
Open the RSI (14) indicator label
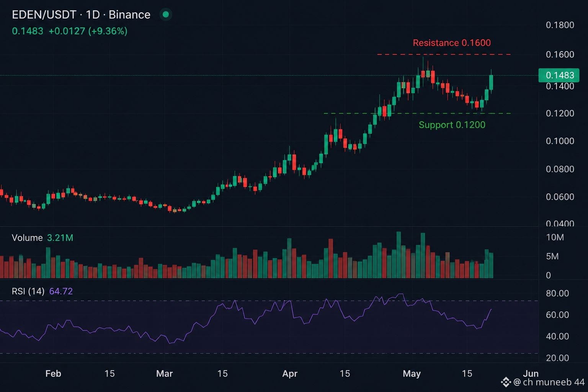[x=28, y=291]
